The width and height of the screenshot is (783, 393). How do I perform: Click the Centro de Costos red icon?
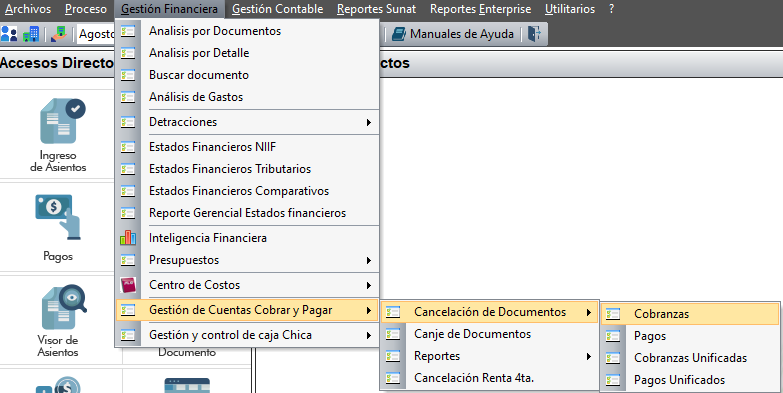(128, 285)
